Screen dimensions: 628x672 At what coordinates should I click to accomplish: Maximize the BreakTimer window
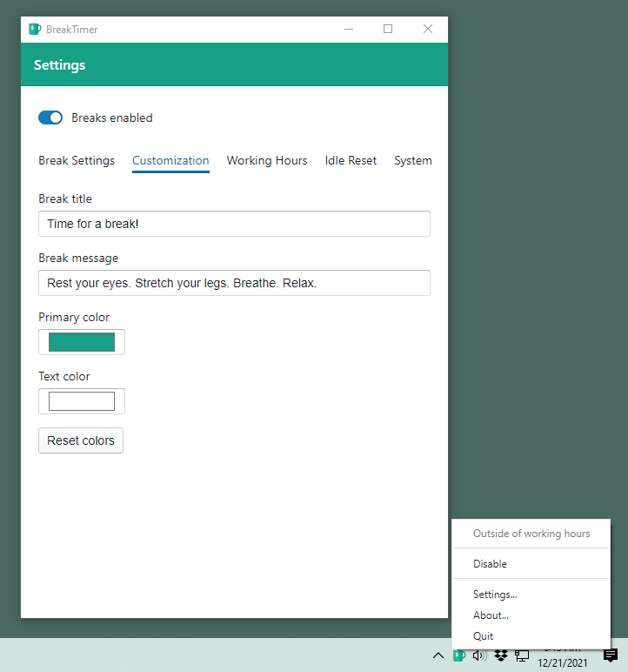388,29
